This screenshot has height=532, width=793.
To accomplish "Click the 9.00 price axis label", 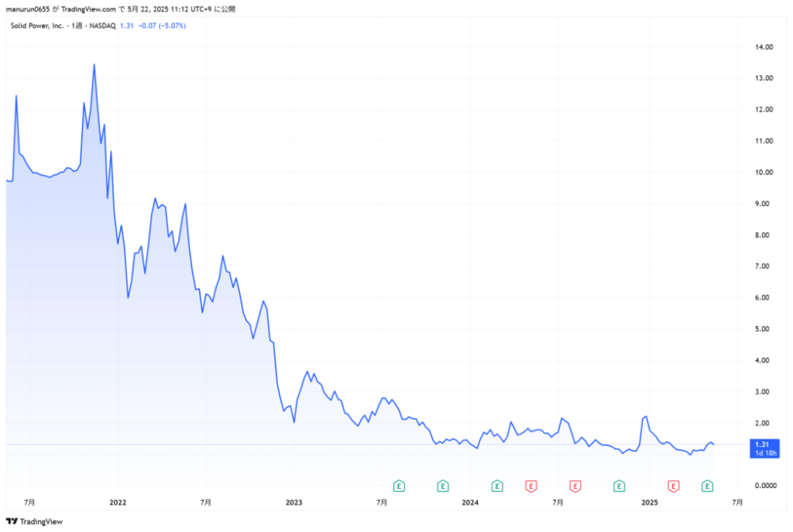I will (762, 204).
